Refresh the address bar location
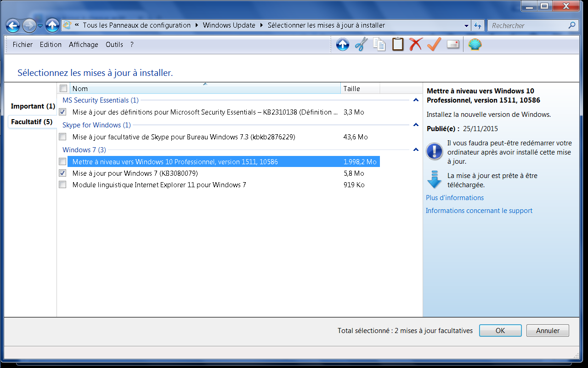 pyautogui.click(x=478, y=26)
